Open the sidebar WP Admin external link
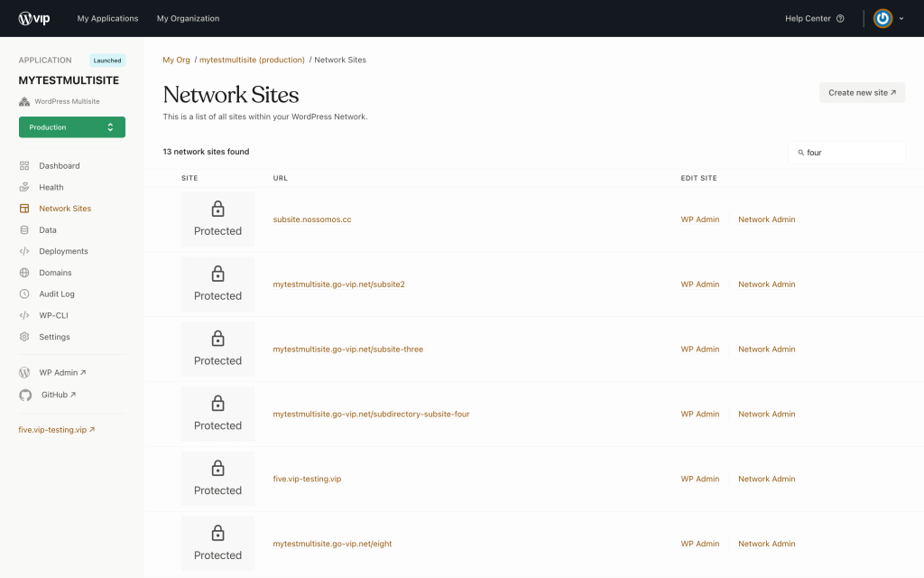 coord(62,373)
